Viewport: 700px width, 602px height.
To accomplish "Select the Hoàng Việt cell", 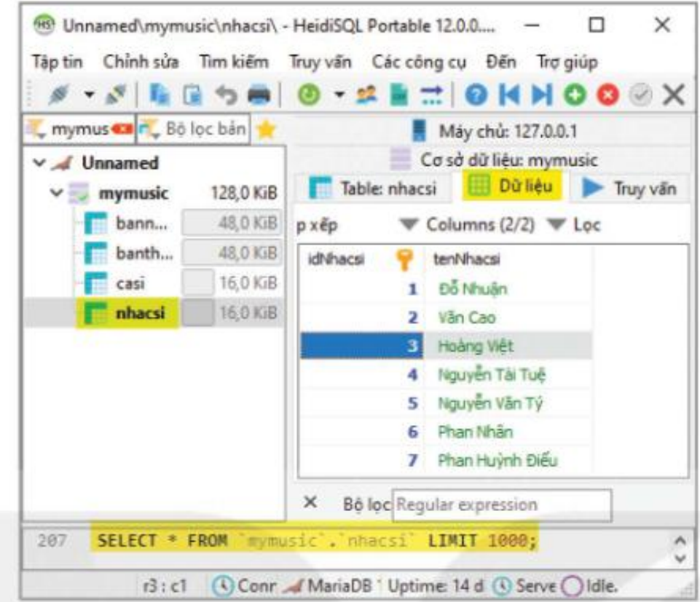I will pos(508,346).
